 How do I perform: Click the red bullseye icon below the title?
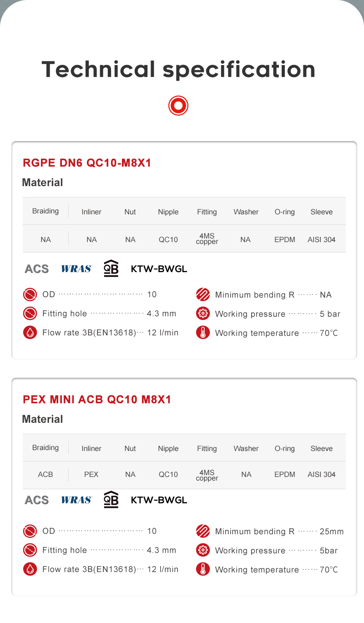tap(178, 106)
